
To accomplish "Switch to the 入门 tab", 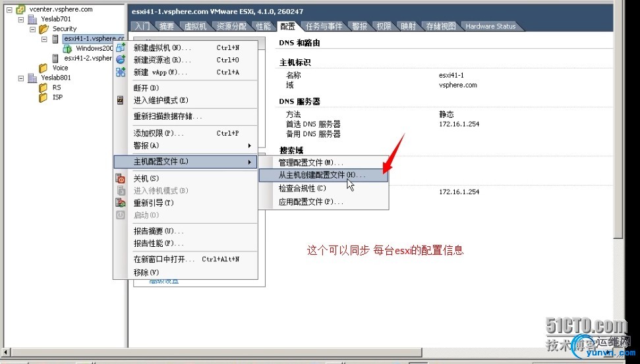I will point(142,26).
